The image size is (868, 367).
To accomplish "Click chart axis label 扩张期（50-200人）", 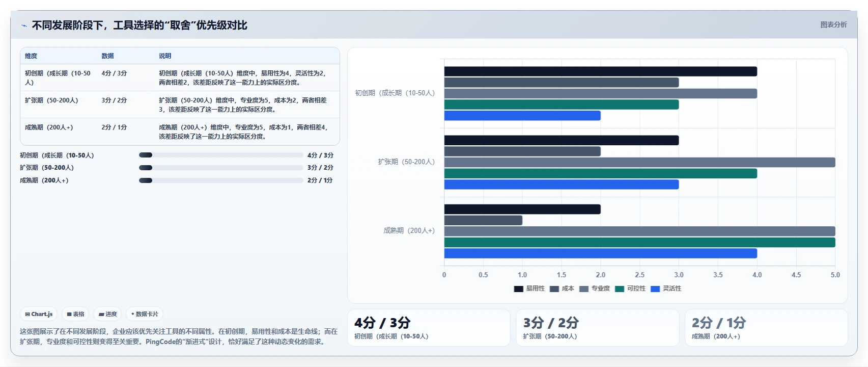I will [x=406, y=162].
